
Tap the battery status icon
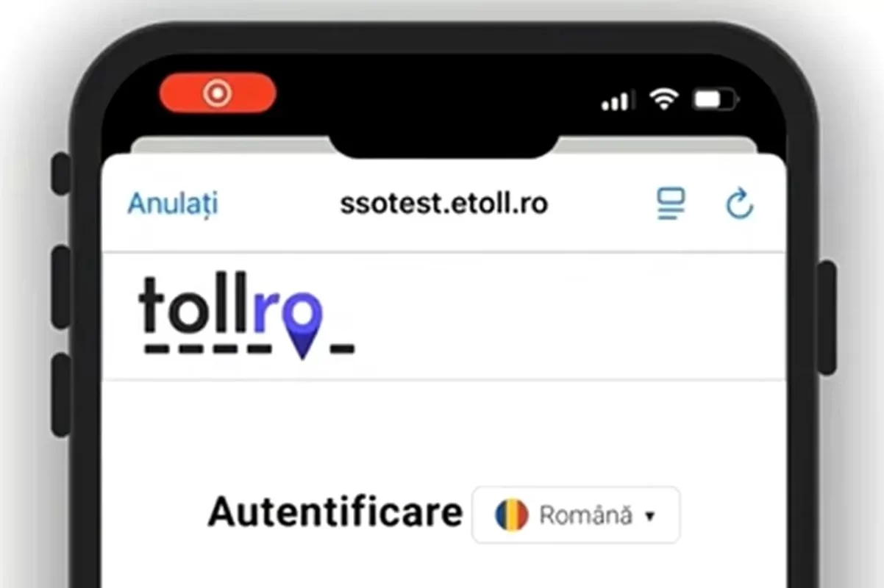[715, 99]
